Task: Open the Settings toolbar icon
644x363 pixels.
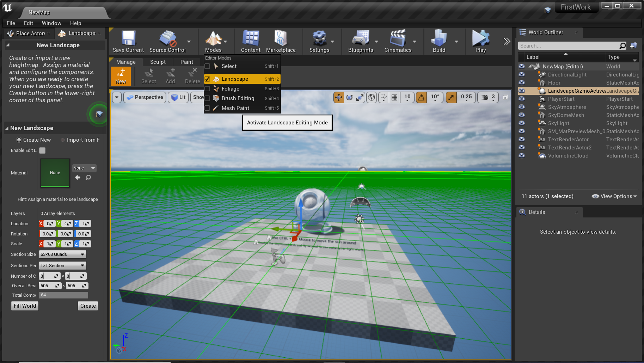Action: [319, 42]
